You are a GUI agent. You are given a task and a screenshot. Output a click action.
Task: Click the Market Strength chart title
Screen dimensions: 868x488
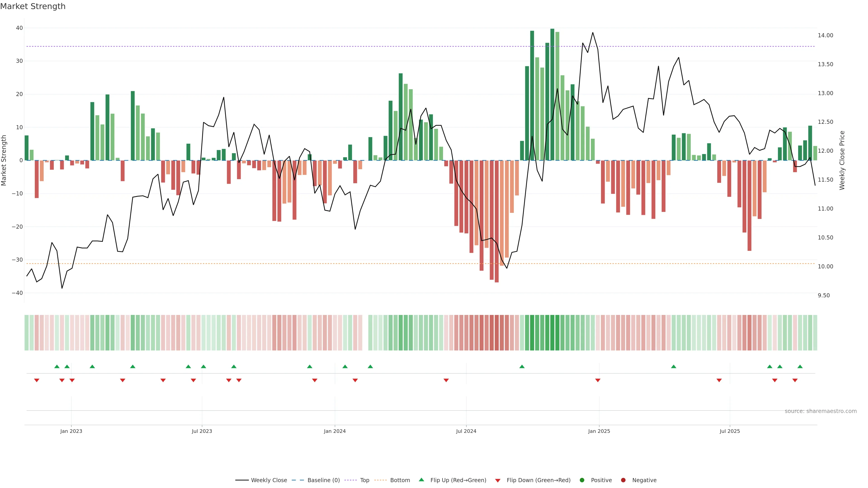click(x=33, y=6)
